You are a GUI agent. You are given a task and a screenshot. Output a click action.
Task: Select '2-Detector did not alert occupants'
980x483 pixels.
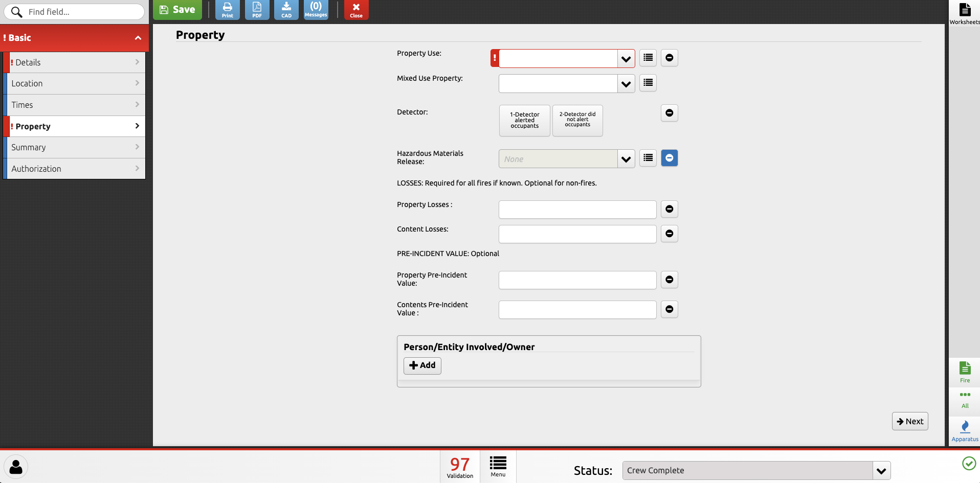pos(577,121)
